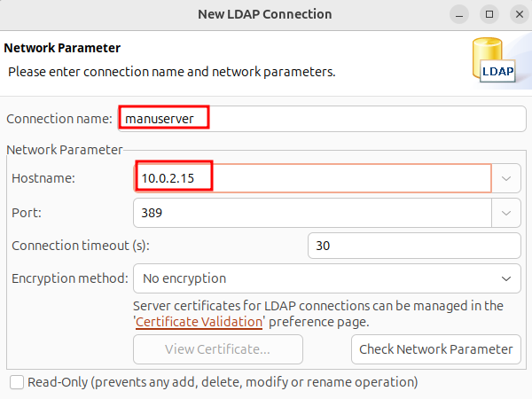The image size is (532, 399).
Task: Click the LDAP wizard banner icon
Action: tap(496, 60)
